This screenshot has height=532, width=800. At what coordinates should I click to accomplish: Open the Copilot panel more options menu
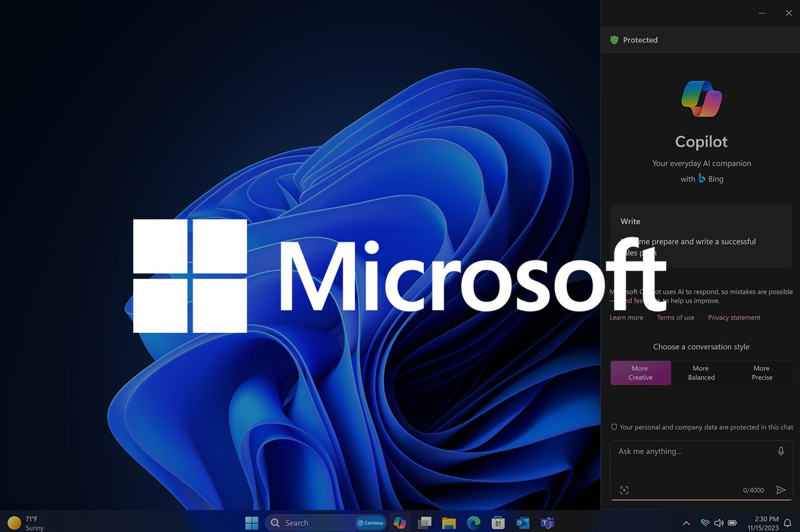tap(761, 13)
